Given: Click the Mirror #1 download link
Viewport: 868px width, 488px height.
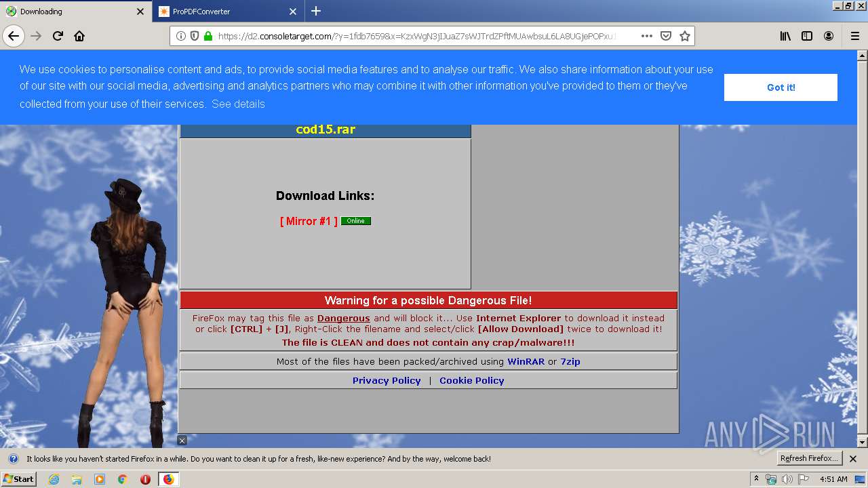Looking at the screenshot, I should click(309, 221).
